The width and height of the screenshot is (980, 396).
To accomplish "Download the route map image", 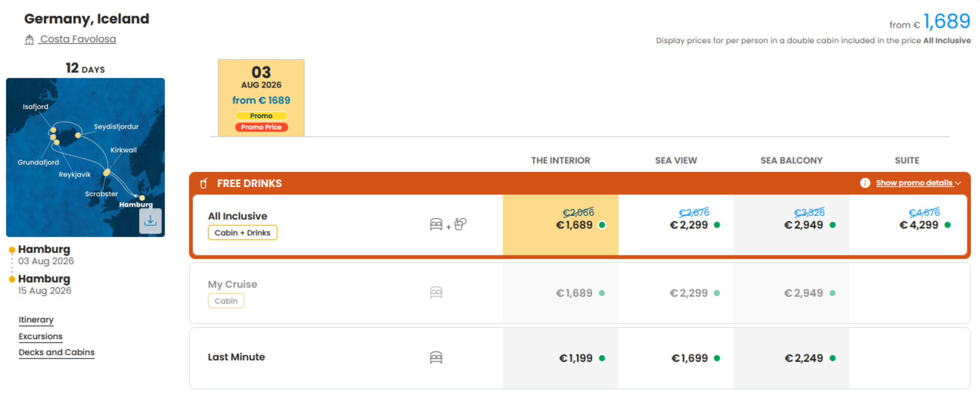I will (x=150, y=221).
